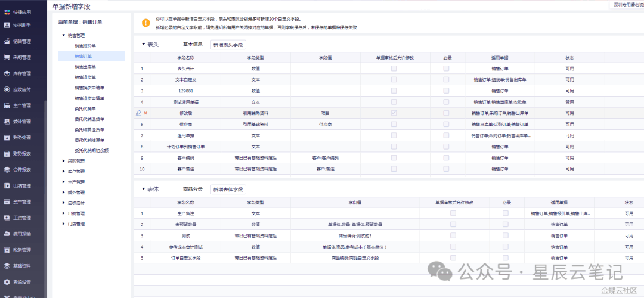Toggle 必录 checkbox for 生产备注 row
This screenshot has width=644, height=298.
[x=506, y=213]
